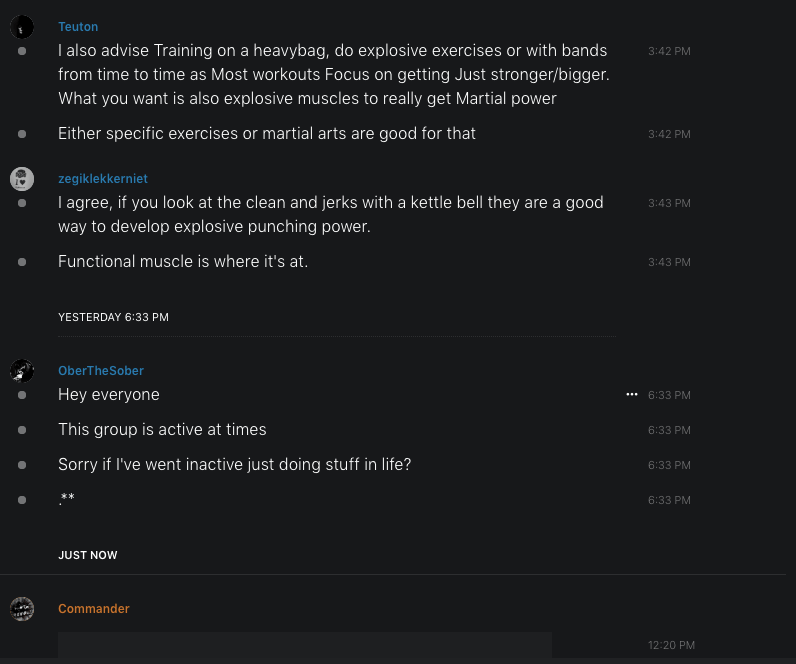Click the 12:20 PM timestamp on Commander's message

(671, 646)
